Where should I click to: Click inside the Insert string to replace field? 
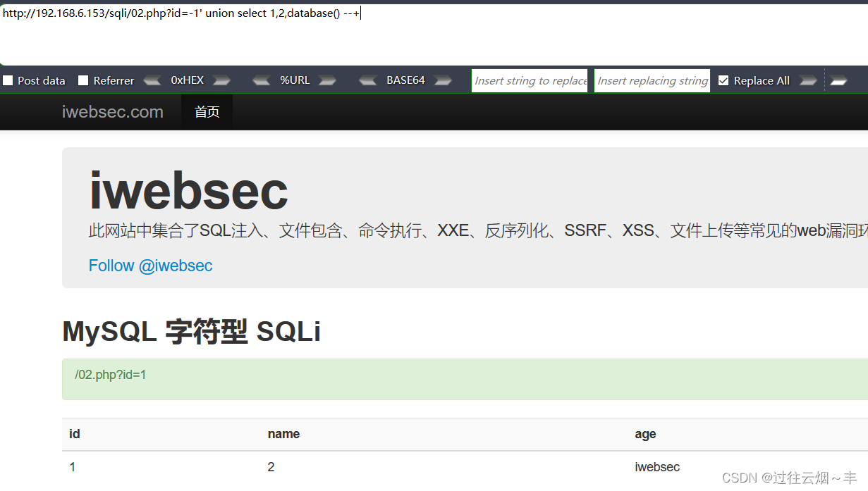click(529, 80)
